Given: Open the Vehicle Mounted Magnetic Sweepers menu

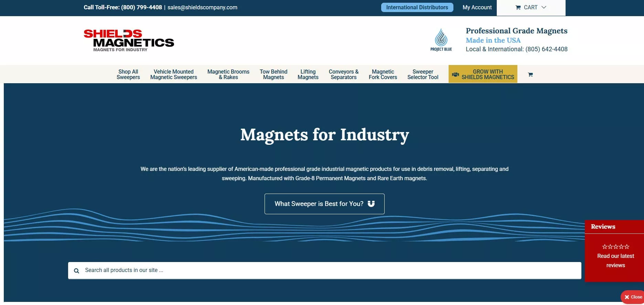Looking at the screenshot, I should [174, 74].
